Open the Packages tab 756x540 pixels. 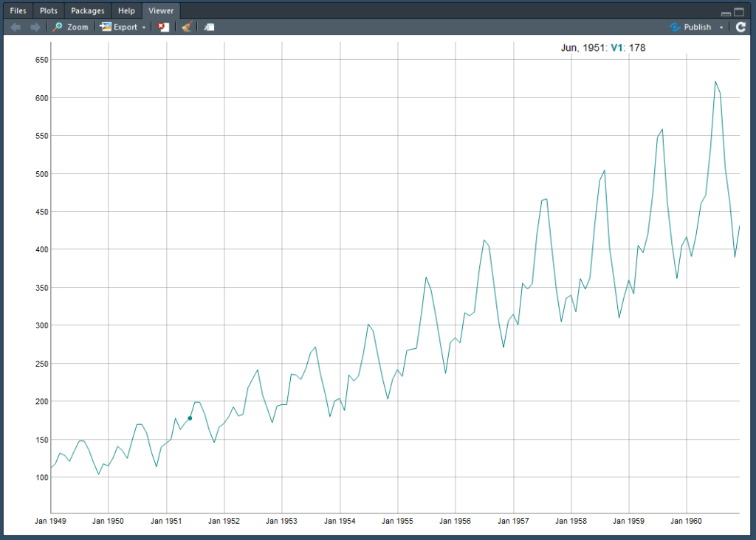pyautogui.click(x=87, y=10)
